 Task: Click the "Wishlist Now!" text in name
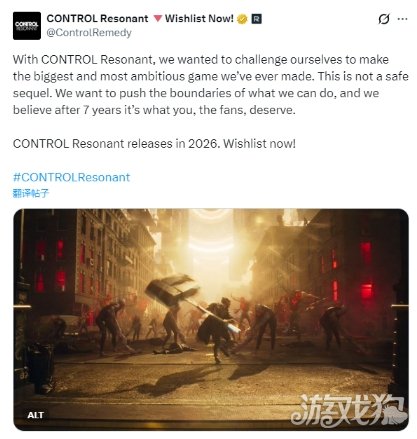[199, 19]
